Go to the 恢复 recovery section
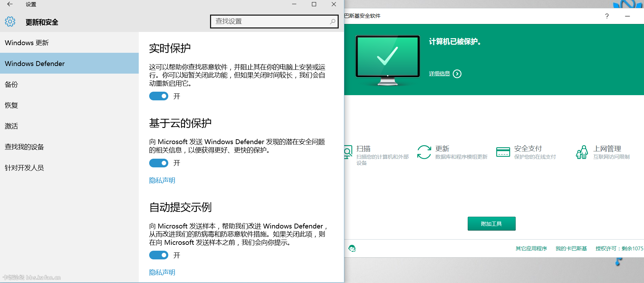Image resolution: width=644 pixels, height=283 pixels. [x=70, y=105]
